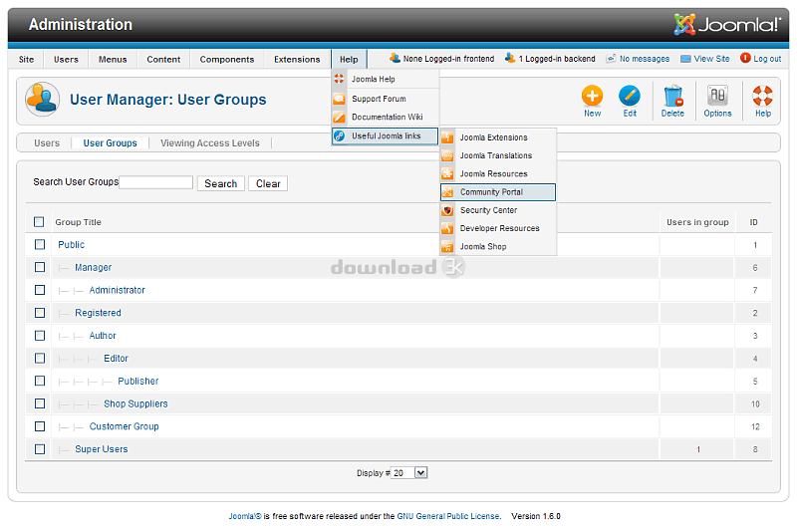Open the Customer Group link
The width and height of the screenshot is (797, 532).
coord(124,426)
